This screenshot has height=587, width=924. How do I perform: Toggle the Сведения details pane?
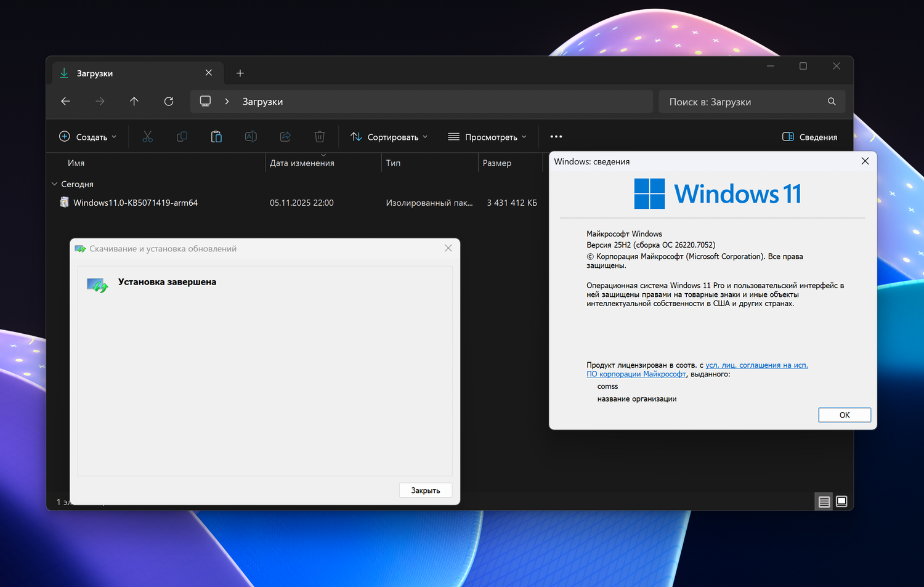[809, 137]
